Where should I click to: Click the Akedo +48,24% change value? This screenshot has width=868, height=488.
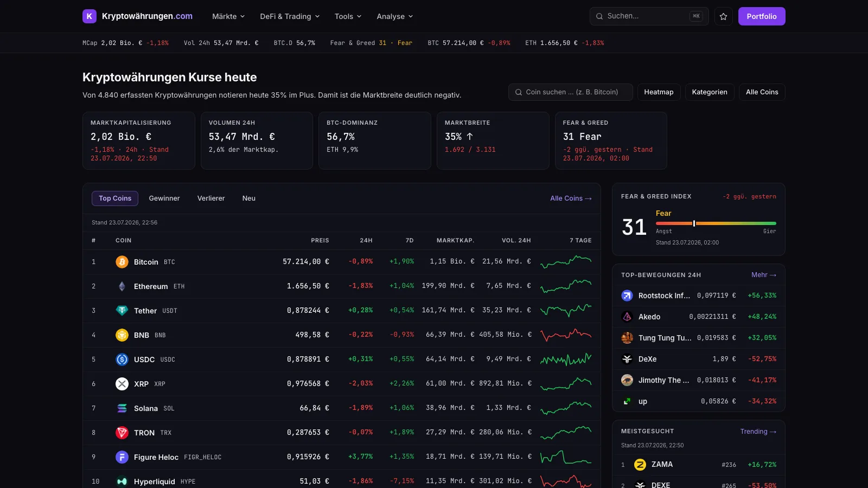click(762, 317)
